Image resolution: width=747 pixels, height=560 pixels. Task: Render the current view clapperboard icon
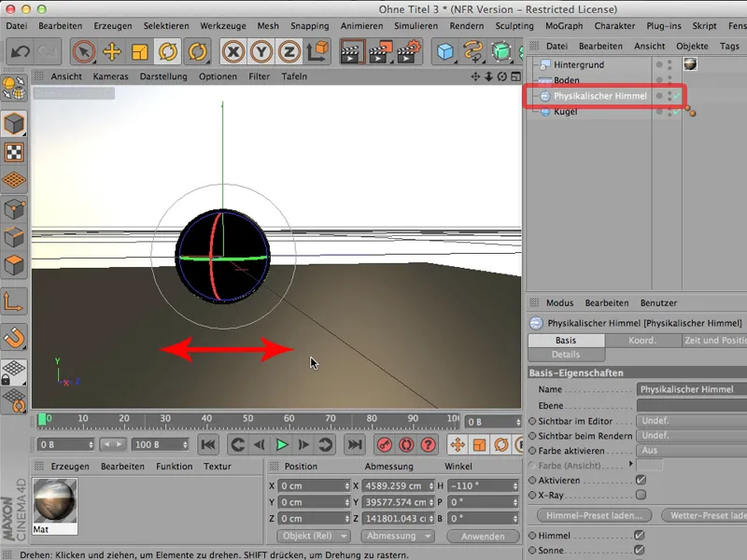pyautogui.click(x=352, y=51)
